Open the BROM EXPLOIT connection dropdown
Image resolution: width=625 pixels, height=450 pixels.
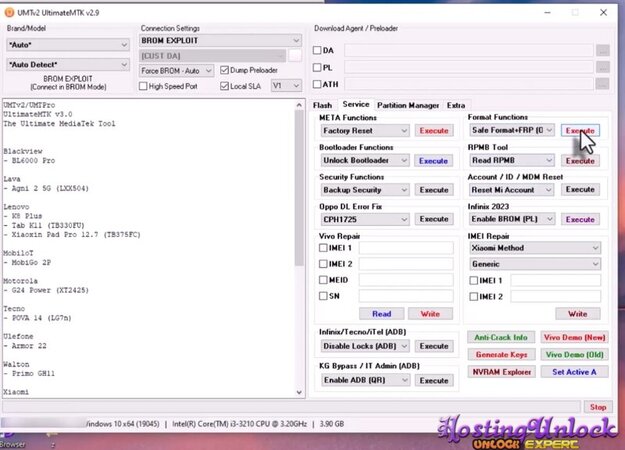(296, 41)
